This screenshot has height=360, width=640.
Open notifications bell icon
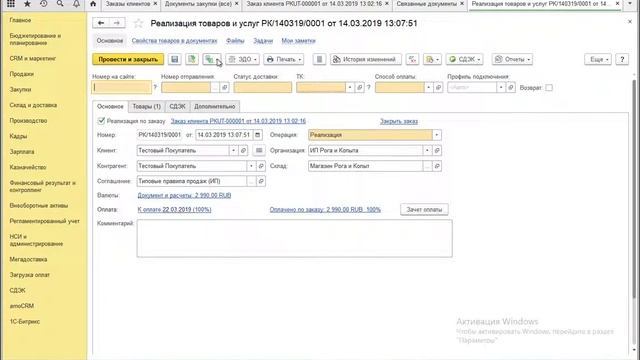coord(76,4)
